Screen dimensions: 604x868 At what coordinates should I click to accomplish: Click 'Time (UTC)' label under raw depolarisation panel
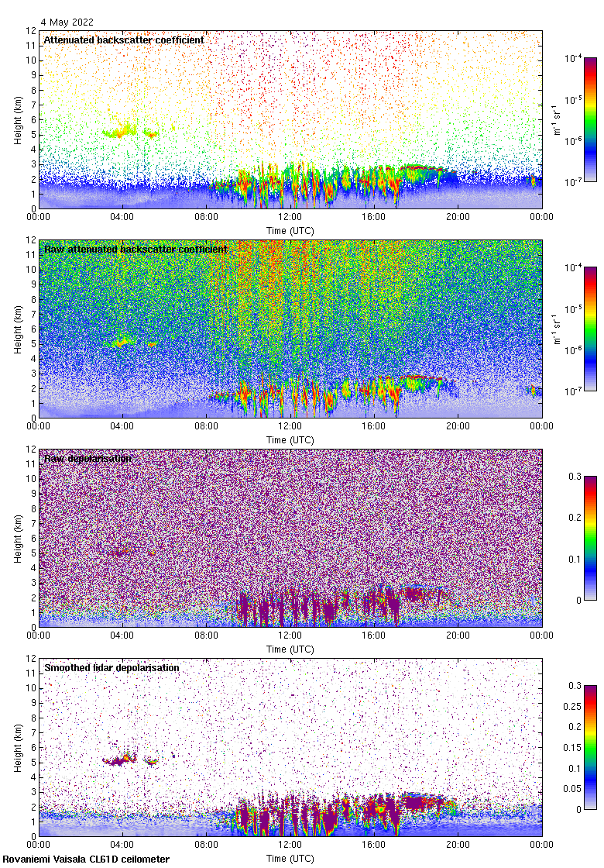[x=290, y=649]
